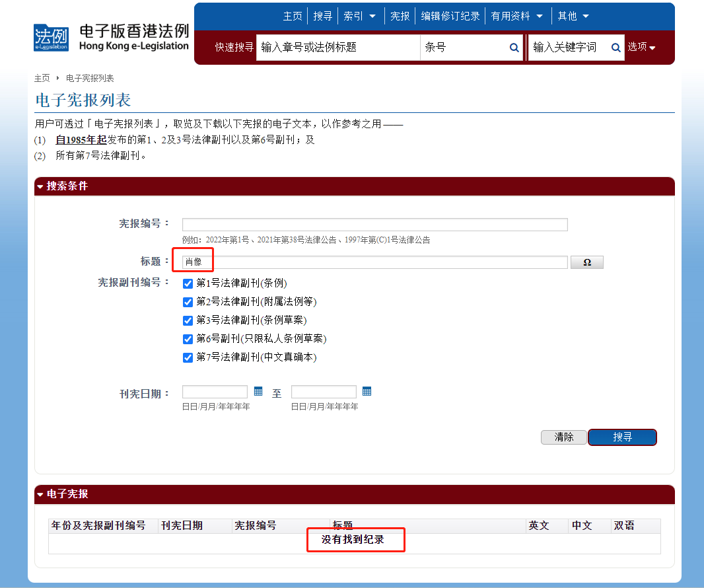Open the 有用资料 dropdown menu
This screenshot has height=588, width=704.
click(x=517, y=16)
